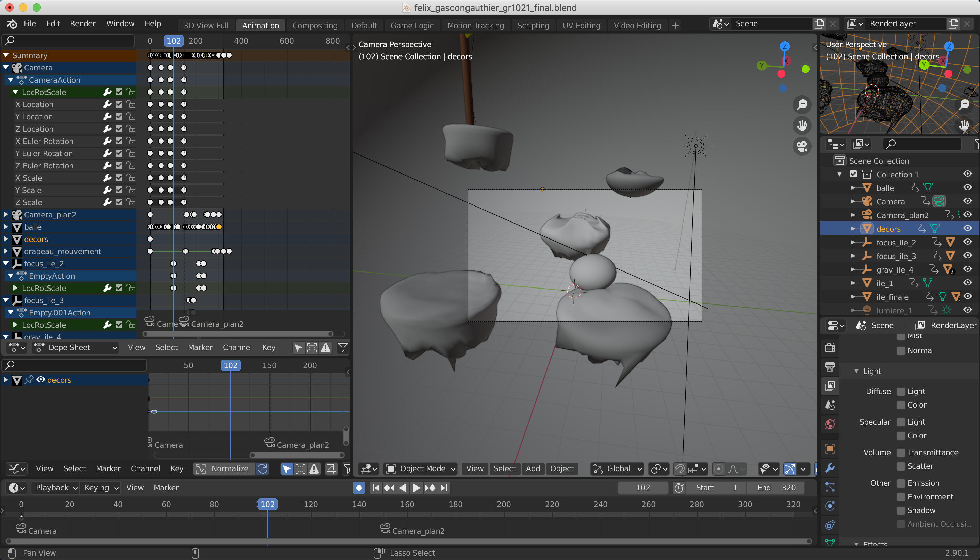980x560 pixels.
Task: Click the Normalize button in graph editor
Action: click(x=224, y=468)
